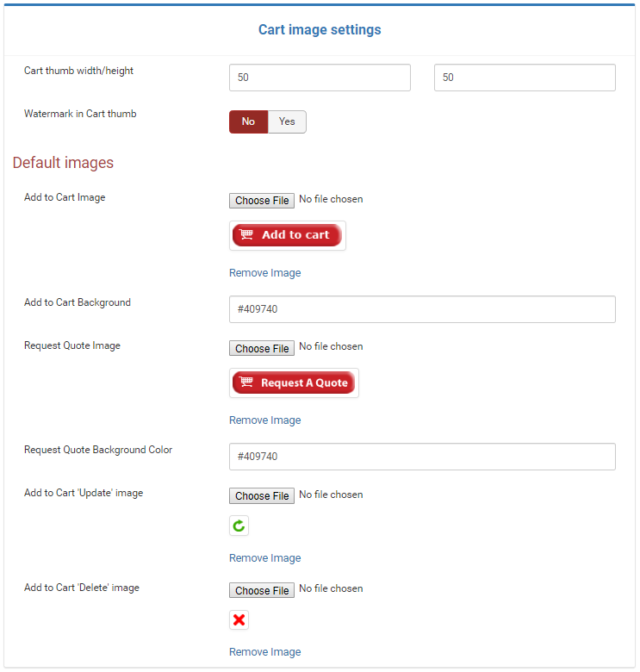Click the 'Add to Cart Image' label
This screenshot has height=672, width=640.
tap(65, 197)
